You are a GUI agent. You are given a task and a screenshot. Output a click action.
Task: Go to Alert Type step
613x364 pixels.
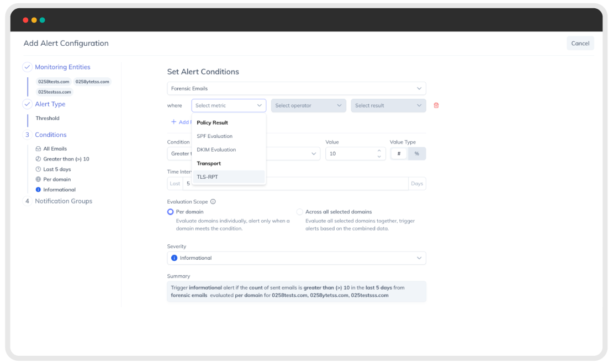(x=50, y=104)
